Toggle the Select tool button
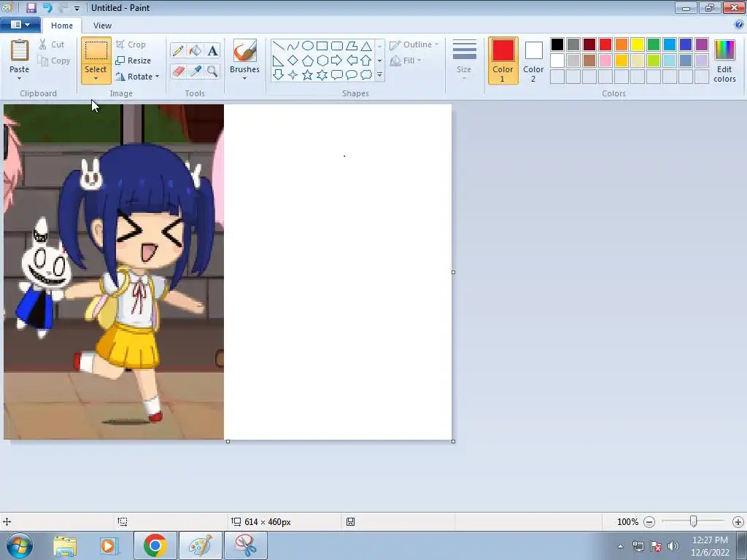The height and width of the screenshot is (560, 747). 96,52
